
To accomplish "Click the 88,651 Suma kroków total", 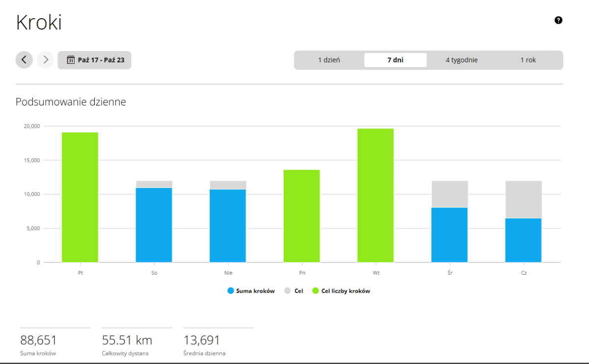I will (39, 340).
